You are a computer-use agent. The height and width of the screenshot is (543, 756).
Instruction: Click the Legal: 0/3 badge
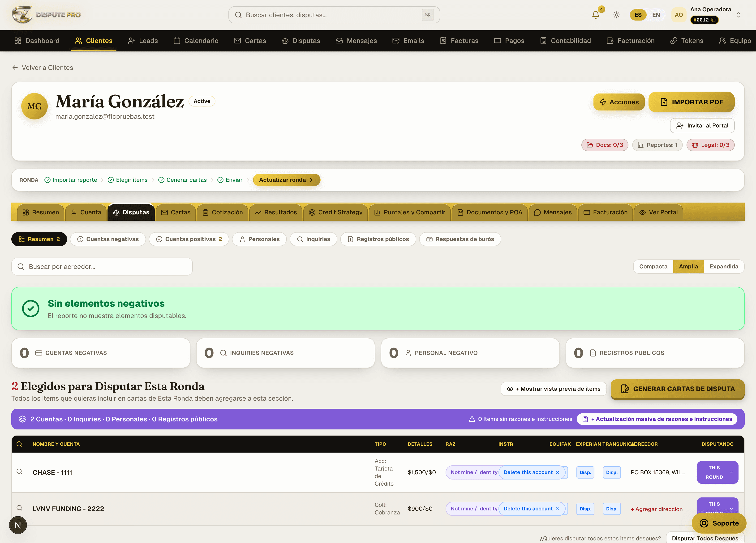pos(710,145)
